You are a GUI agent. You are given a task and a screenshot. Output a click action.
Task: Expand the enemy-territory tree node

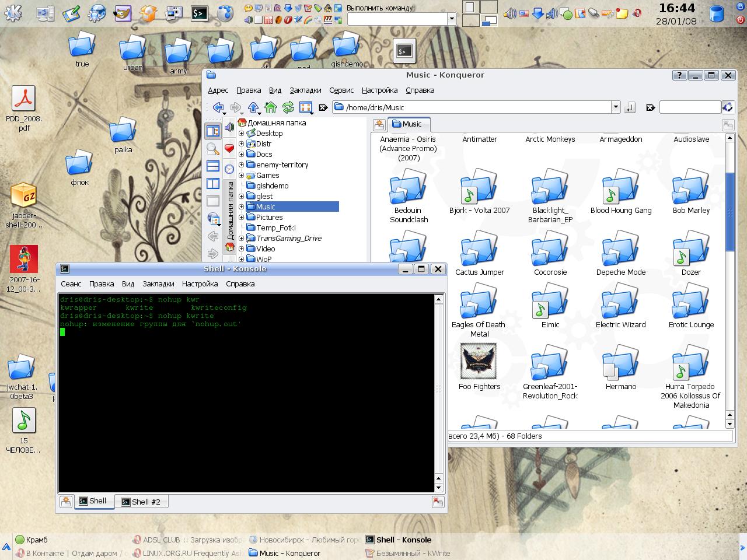[x=241, y=164]
